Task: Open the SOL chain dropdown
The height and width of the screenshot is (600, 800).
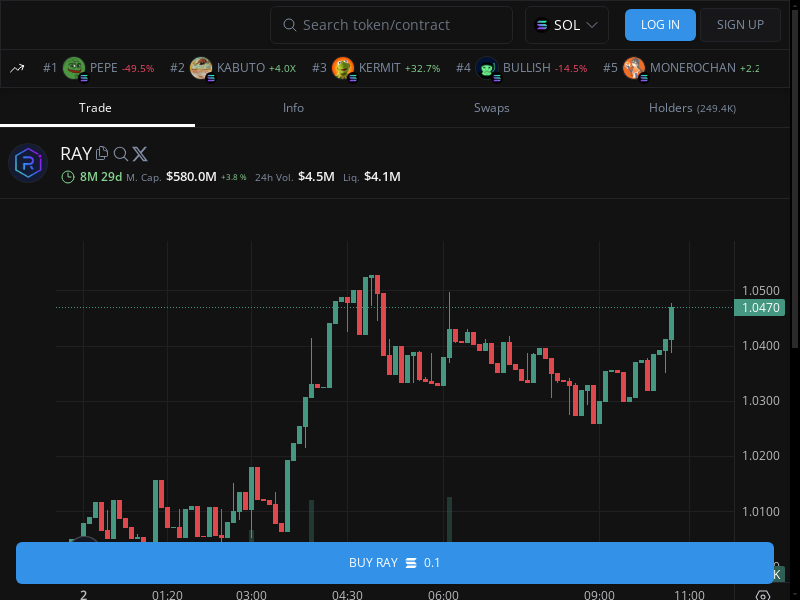Action: [567, 25]
